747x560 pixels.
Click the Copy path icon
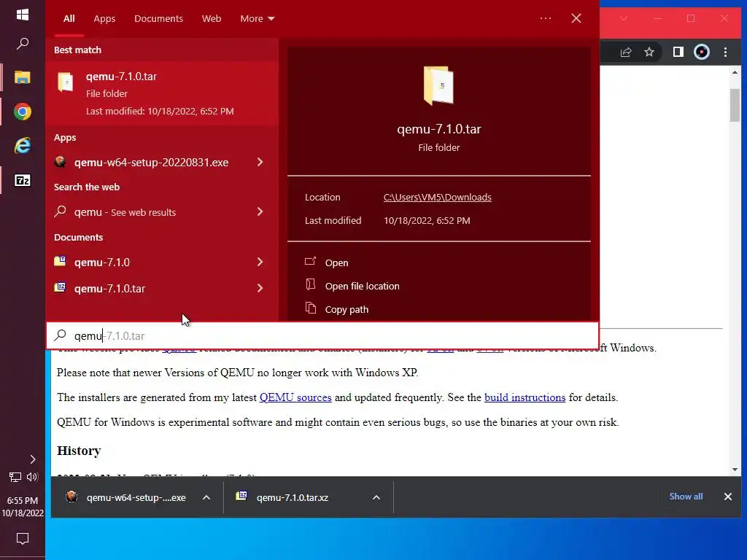(x=311, y=308)
